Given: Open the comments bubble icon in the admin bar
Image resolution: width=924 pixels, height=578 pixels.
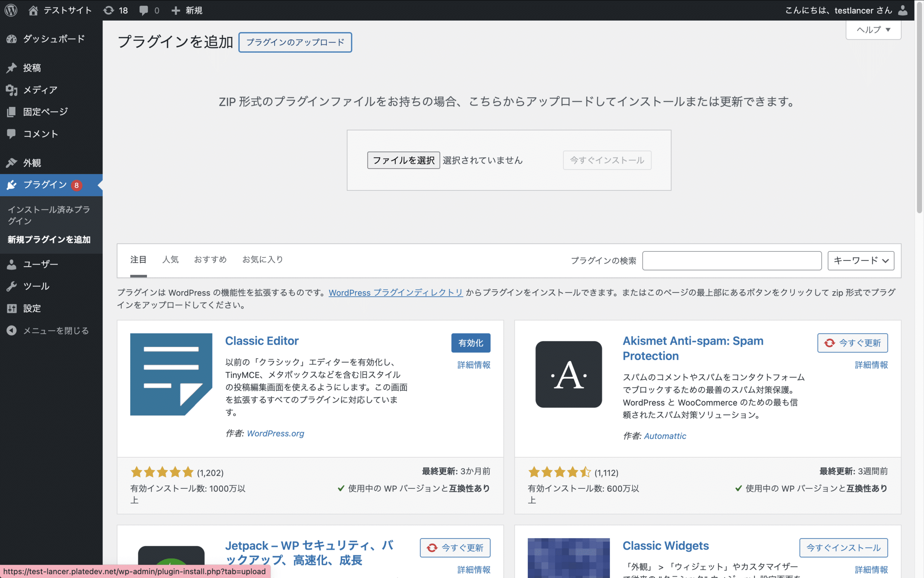Looking at the screenshot, I should [144, 10].
